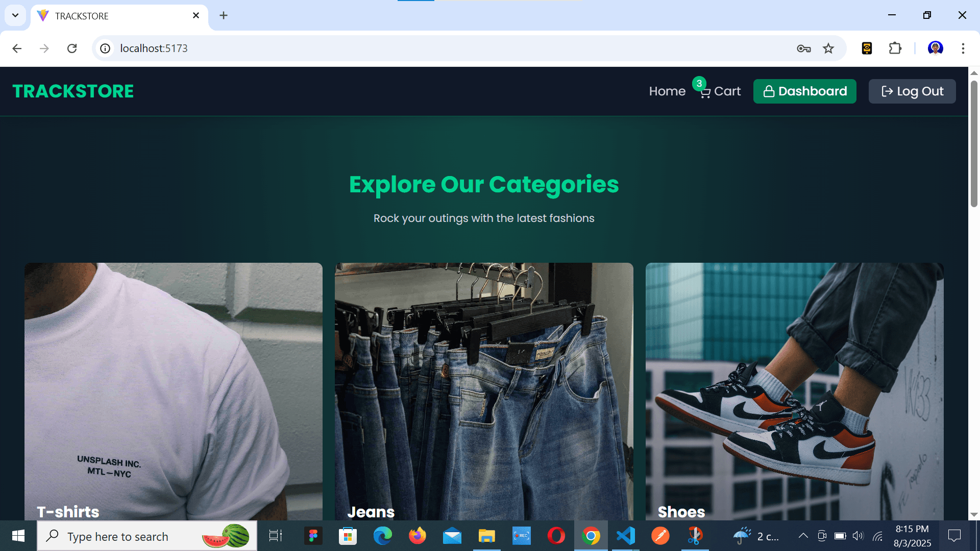The image size is (980, 551).
Task: Open the Extensions puzzle icon
Action: pos(895,48)
